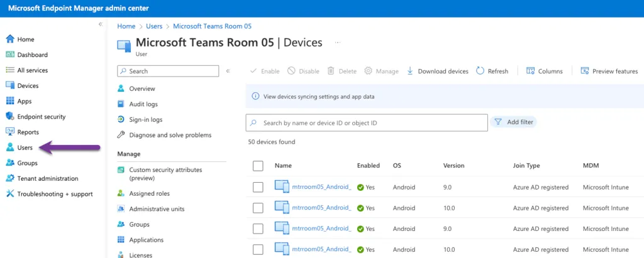Open Dashboard from the sidebar icon
Image resolution: width=644 pixels, height=258 pixels.
[10, 55]
